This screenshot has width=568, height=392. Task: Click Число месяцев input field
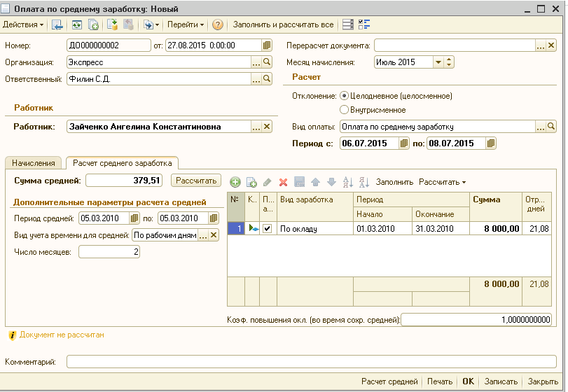(x=109, y=252)
